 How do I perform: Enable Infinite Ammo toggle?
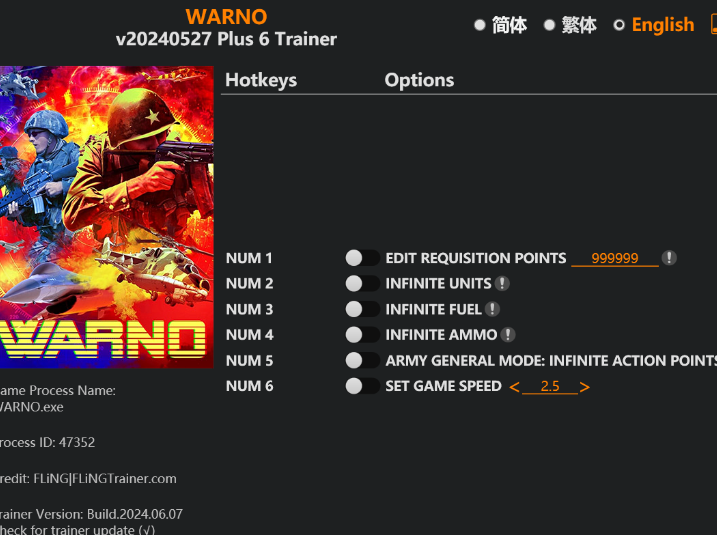pyautogui.click(x=362, y=335)
